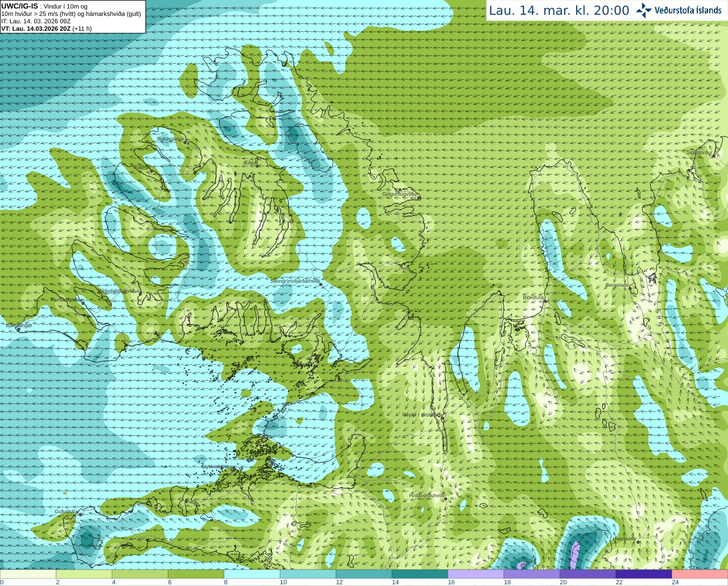Click the Patreksfjörður station marker dot
Image resolution: width=728 pixels, height=586 pixels.
point(84,303)
